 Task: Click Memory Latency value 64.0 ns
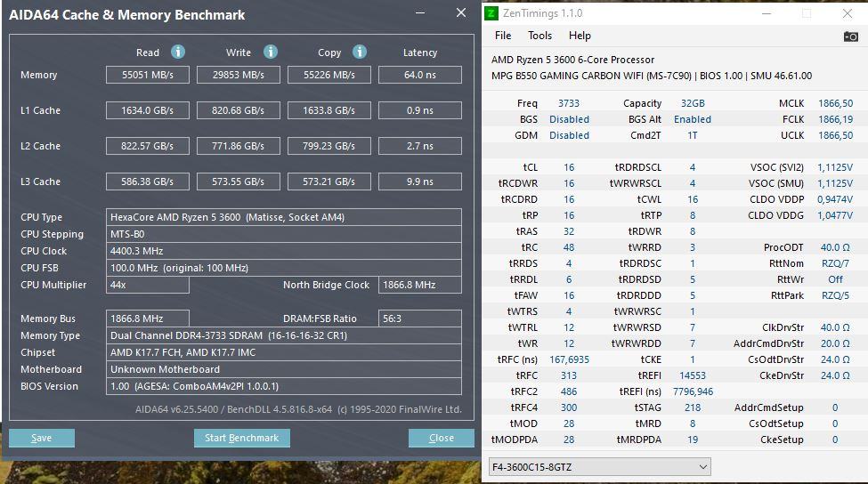coord(420,75)
